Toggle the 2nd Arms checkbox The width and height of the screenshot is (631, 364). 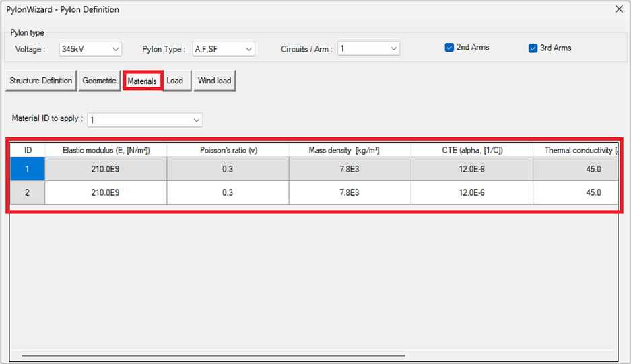(449, 48)
